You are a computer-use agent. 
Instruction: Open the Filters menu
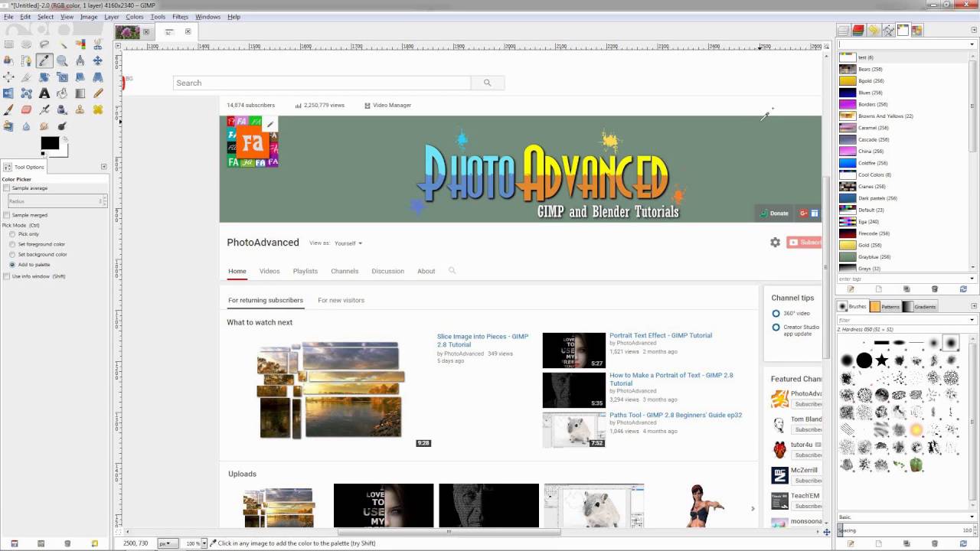(x=181, y=17)
